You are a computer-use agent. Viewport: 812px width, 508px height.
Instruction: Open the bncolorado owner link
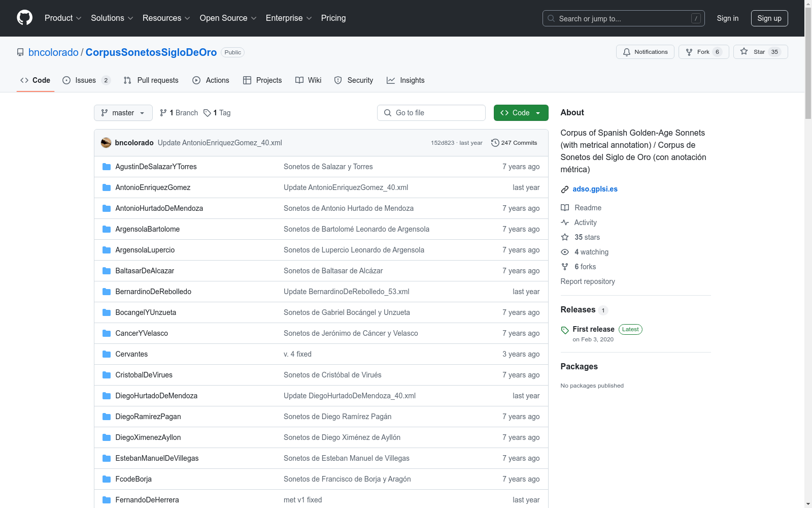[x=53, y=52]
